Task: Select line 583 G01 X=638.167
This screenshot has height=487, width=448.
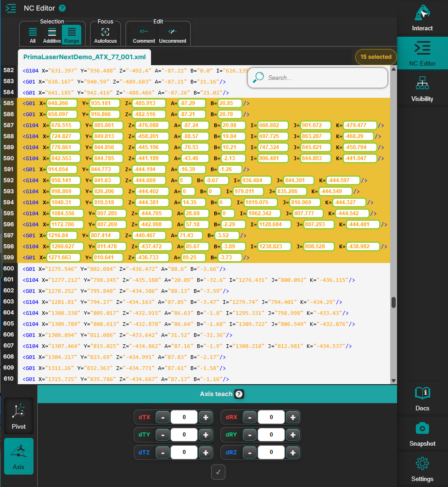Action: tap(124, 82)
